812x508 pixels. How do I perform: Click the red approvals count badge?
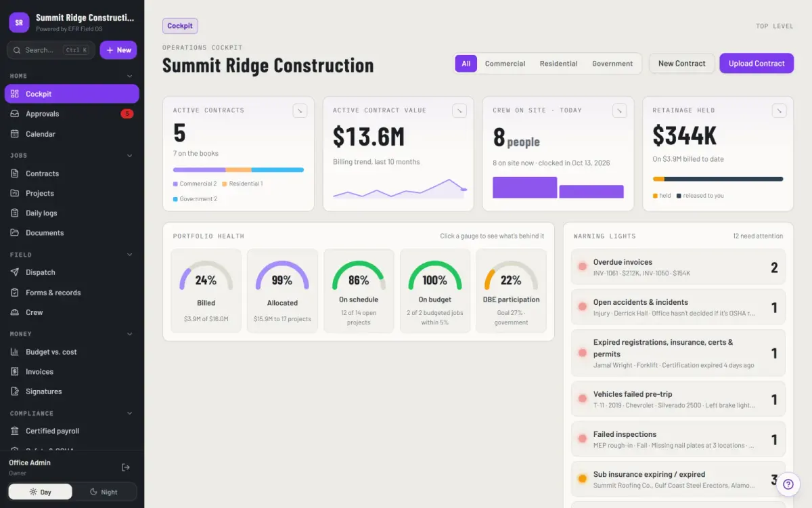click(x=127, y=114)
